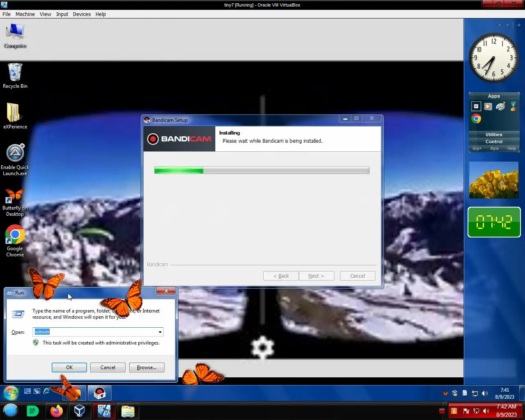Image resolution: width=525 pixels, height=420 pixels.
Task: Click VirtualBox guest additions tray icon
Action: (x=455, y=393)
